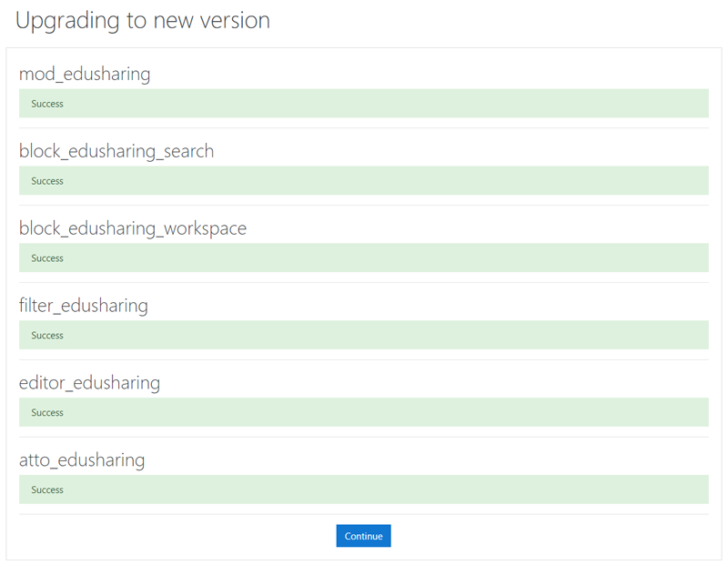Click the block_edusharing_search heading

(116, 151)
